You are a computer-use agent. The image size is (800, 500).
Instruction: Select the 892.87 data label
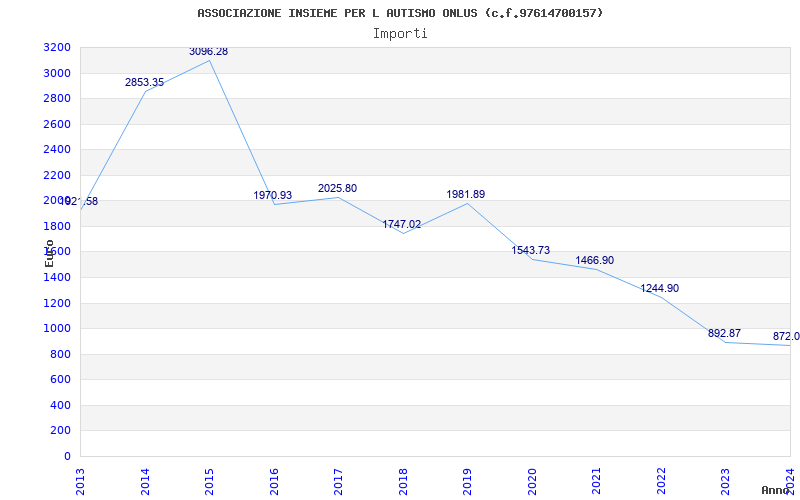click(724, 334)
